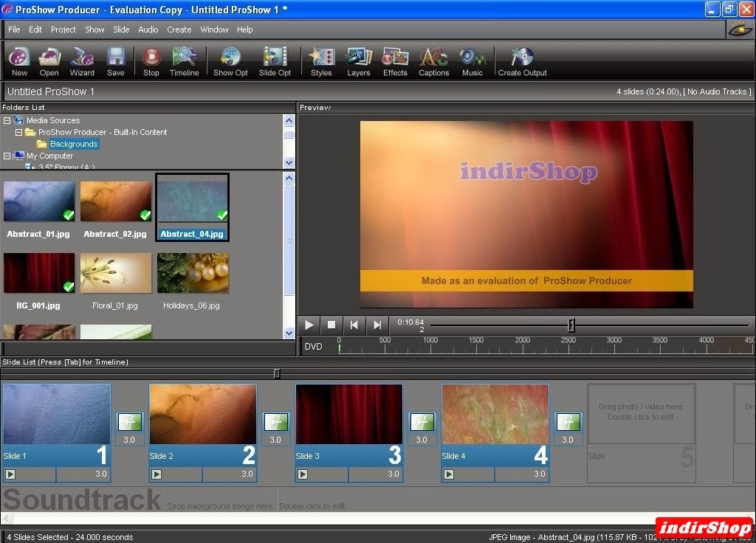The width and height of the screenshot is (756, 543).
Task: Select Floral_01.jpg thumbnail
Action: click(116, 273)
